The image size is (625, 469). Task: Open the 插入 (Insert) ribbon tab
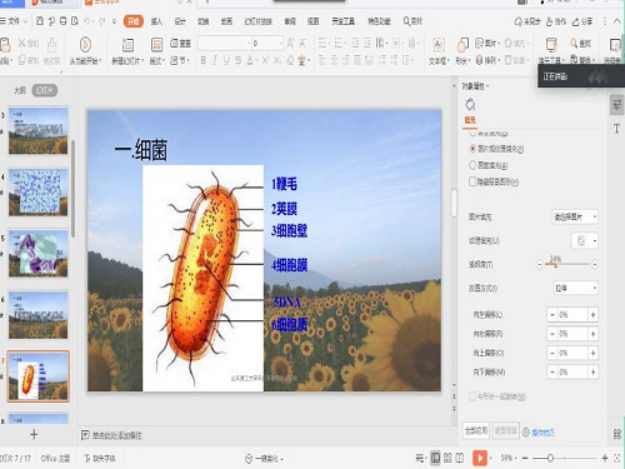[x=157, y=20]
